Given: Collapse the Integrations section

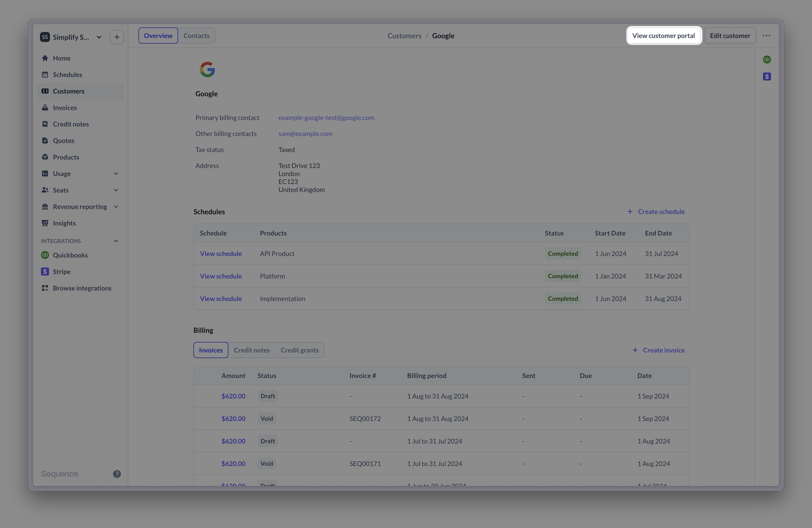Looking at the screenshot, I should pos(116,241).
